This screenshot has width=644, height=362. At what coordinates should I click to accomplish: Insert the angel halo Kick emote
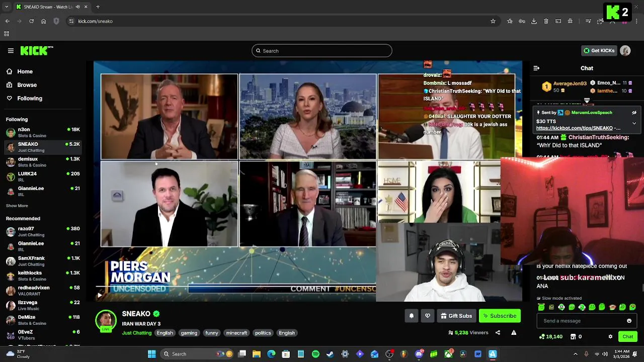(x=541, y=307)
